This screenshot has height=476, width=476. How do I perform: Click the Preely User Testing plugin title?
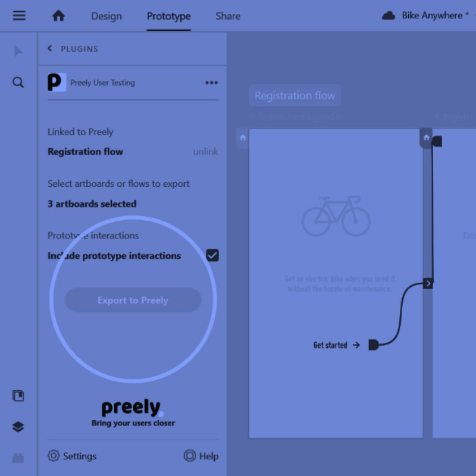pos(102,83)
